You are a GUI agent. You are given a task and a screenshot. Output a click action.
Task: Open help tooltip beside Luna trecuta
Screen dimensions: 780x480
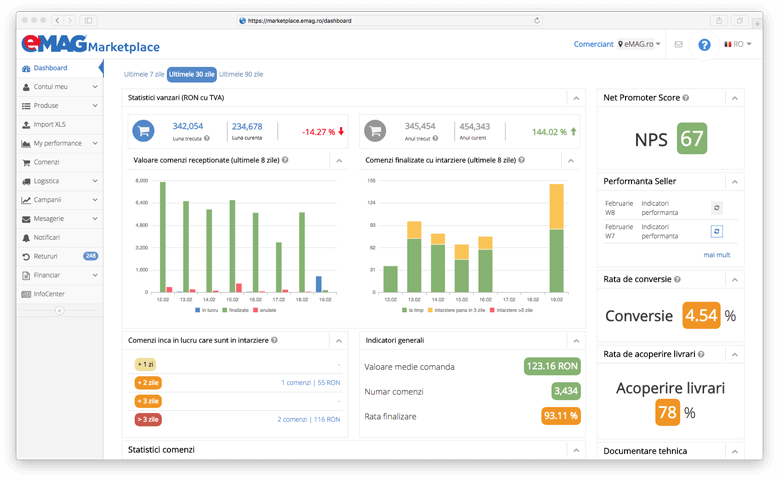click(x=206, y=138)
